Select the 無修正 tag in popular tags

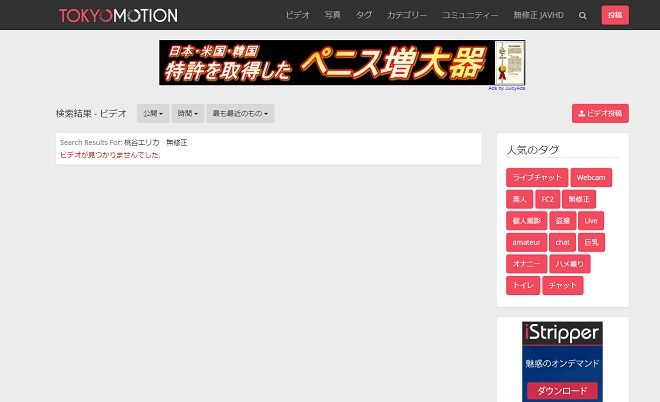(x=579, y=199)
